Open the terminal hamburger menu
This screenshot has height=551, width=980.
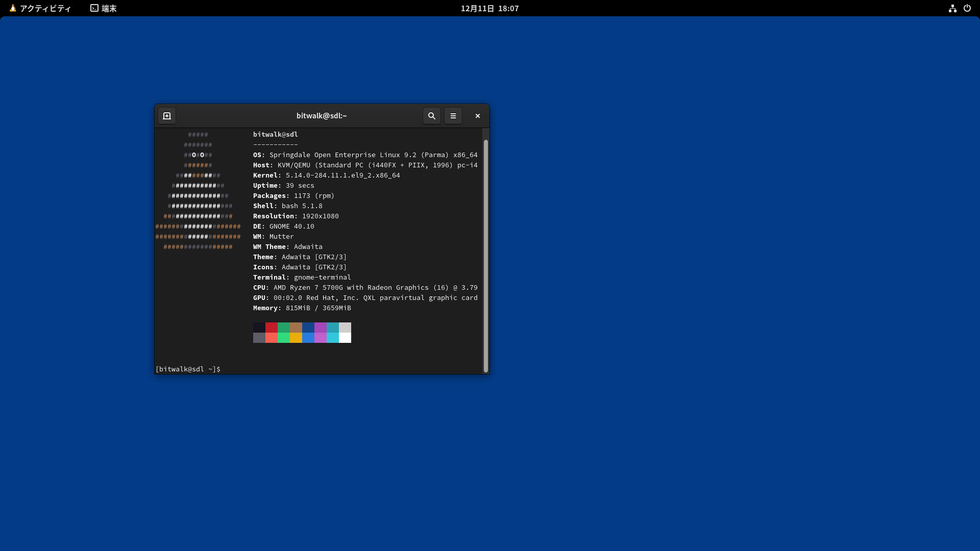(x=453, y=116)
